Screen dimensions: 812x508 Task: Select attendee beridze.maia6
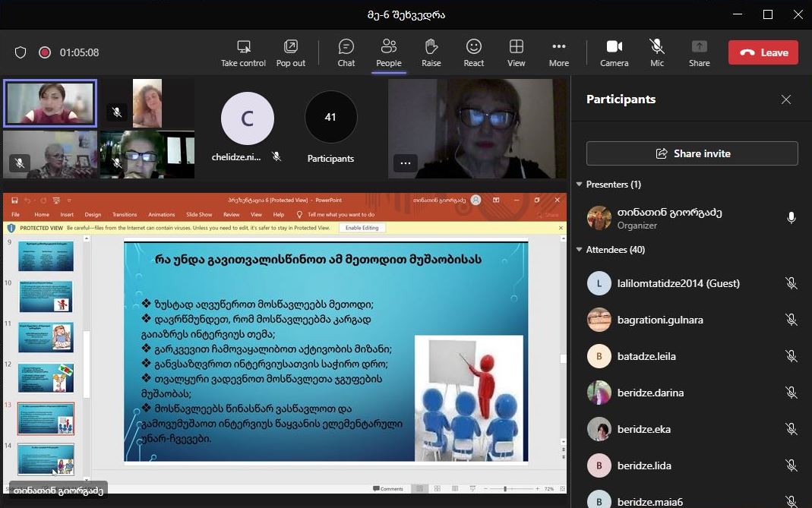(x=692, y=501)
